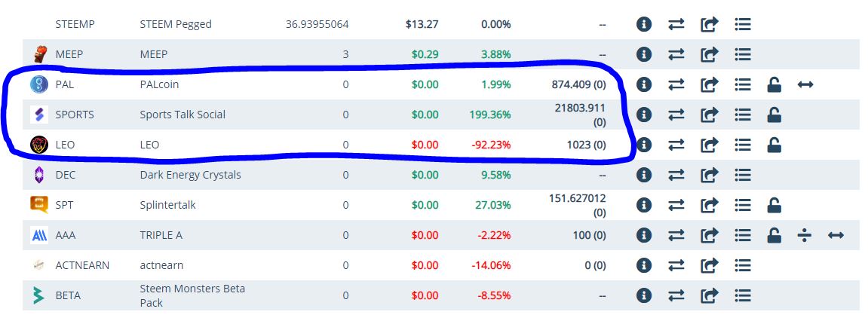Image resolution: width=868 pixels, height=324 pixels.
Task: Click the send icon in AAA row
Action: (x=709, y=235)
